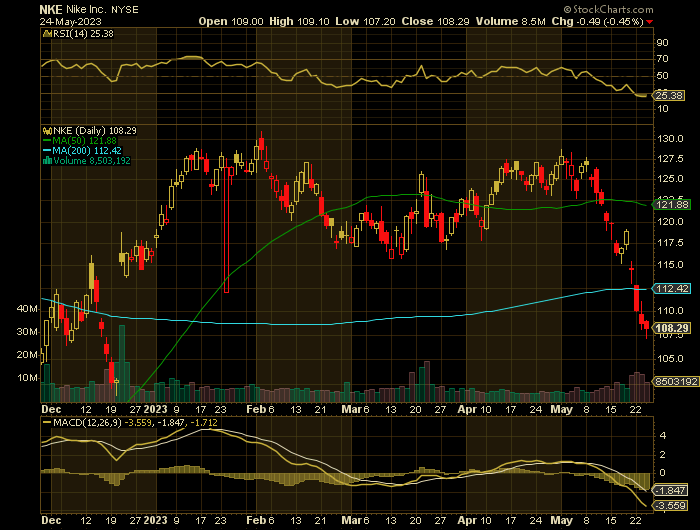Click the cyan 112.42 price axis tag
Image resolution: width=700 pixels, height=530 pixels.
coord(673,288)
